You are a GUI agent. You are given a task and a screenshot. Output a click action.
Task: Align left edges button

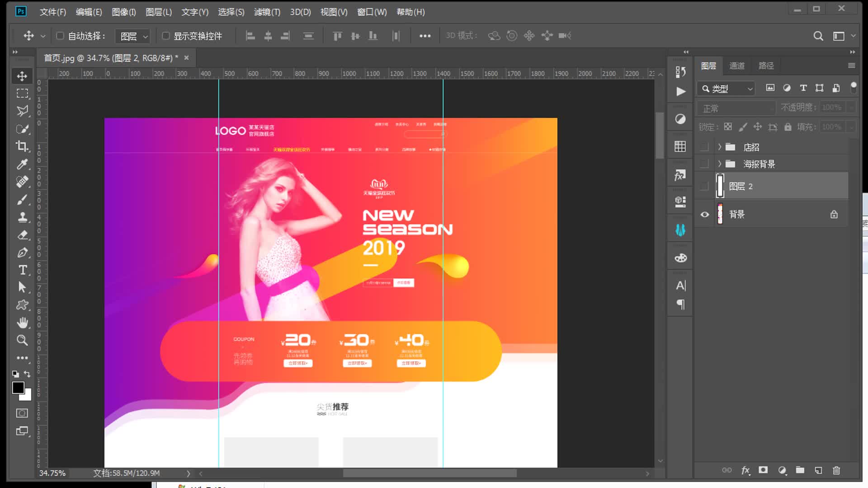250,36
